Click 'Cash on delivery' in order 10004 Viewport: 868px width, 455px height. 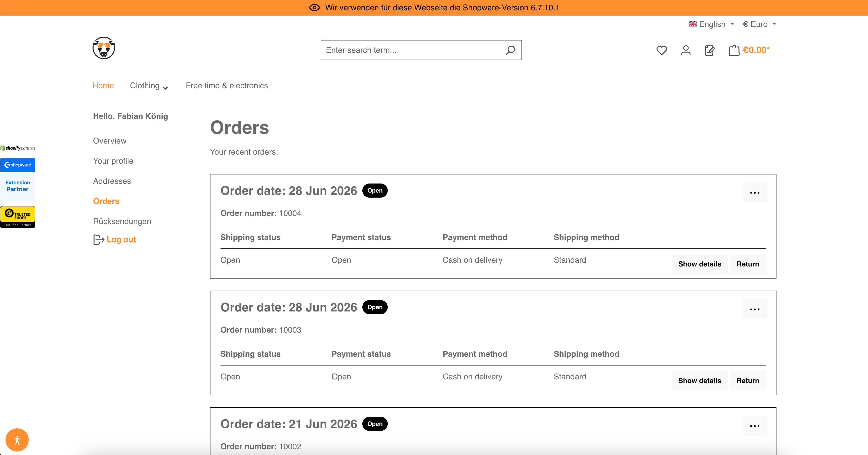(472, 260)
